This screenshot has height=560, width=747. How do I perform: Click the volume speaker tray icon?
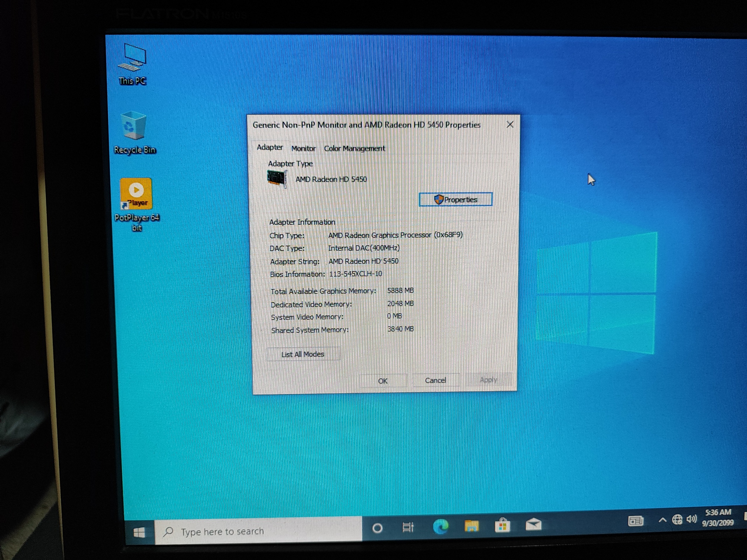tap(691, 519)
